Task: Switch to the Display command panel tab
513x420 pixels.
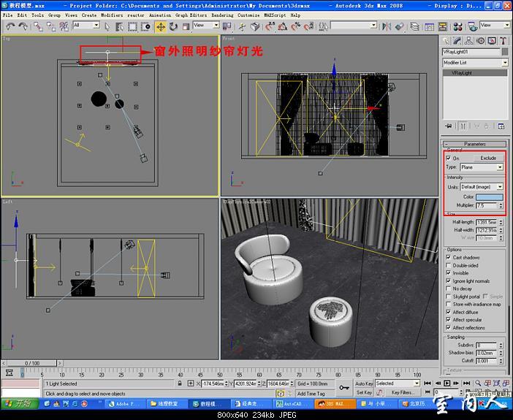Action: (490, 41)
